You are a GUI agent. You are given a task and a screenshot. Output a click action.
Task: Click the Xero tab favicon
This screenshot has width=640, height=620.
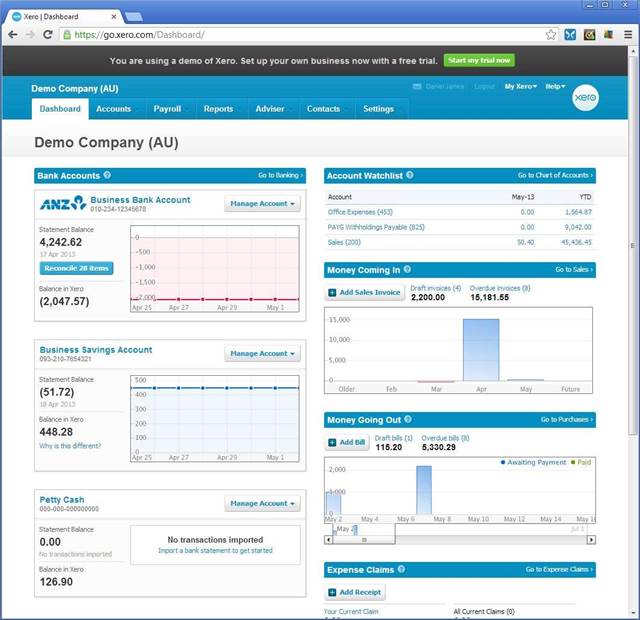[16, 17]
